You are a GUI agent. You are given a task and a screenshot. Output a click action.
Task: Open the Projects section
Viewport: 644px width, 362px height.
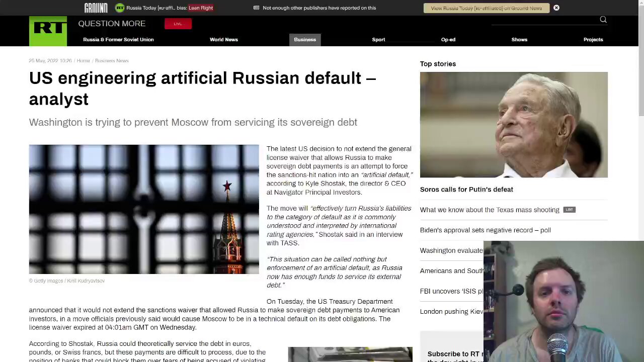593,40
